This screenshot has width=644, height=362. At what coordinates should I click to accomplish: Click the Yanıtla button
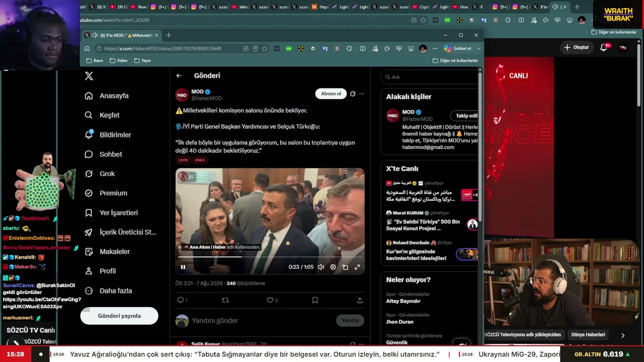350,321
